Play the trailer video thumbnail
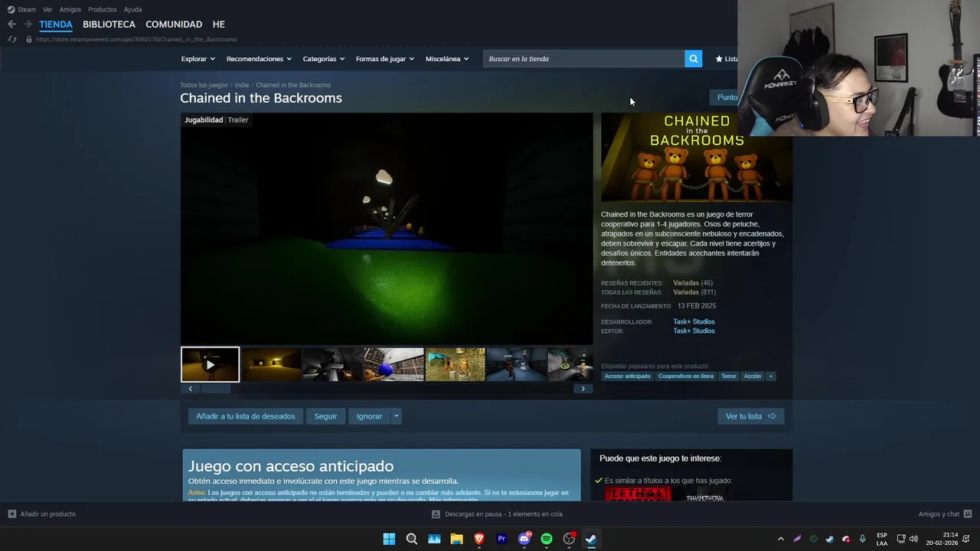This screenshot has height=551, width=980. (x=210, y=364)
